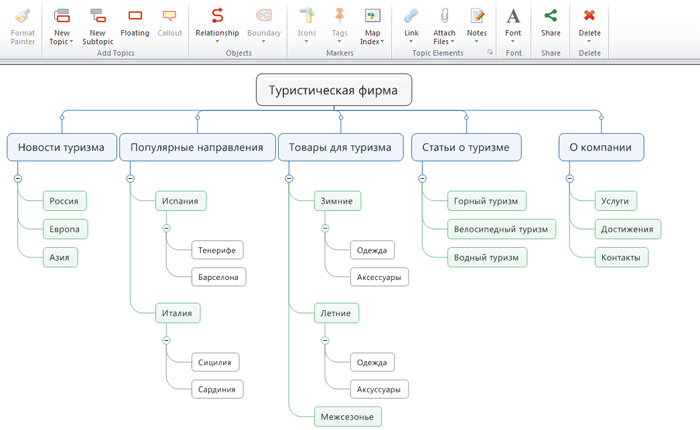
Task: Expand the New Topic dropdown arrow
Action: (71, 42)
